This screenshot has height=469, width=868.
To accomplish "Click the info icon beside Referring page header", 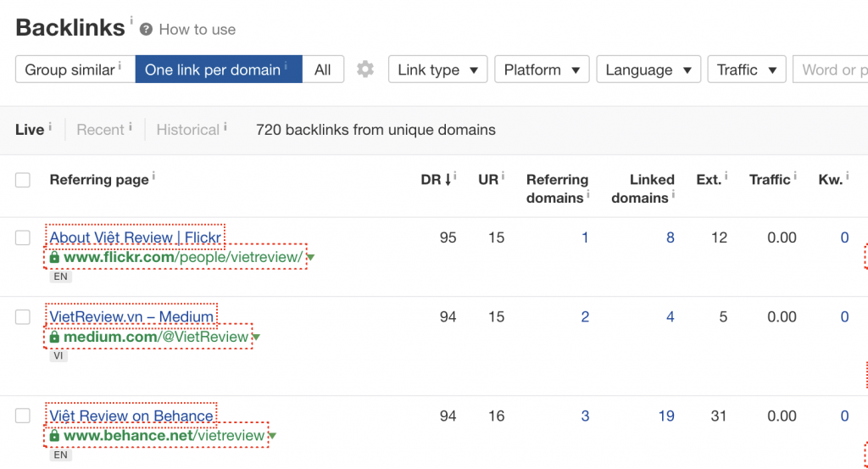I will point(153,176).
